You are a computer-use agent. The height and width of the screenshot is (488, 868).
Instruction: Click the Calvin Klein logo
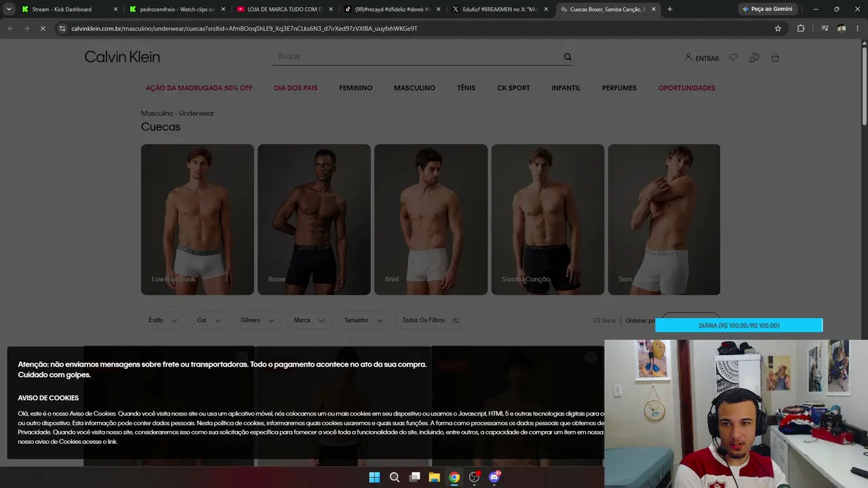(122, 57)
